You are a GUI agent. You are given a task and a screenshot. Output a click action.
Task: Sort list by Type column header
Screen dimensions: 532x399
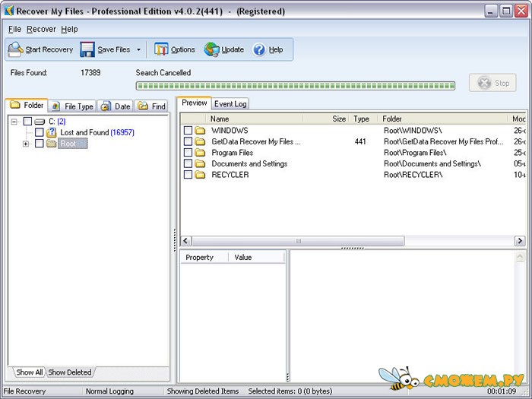tap(363, 119)
